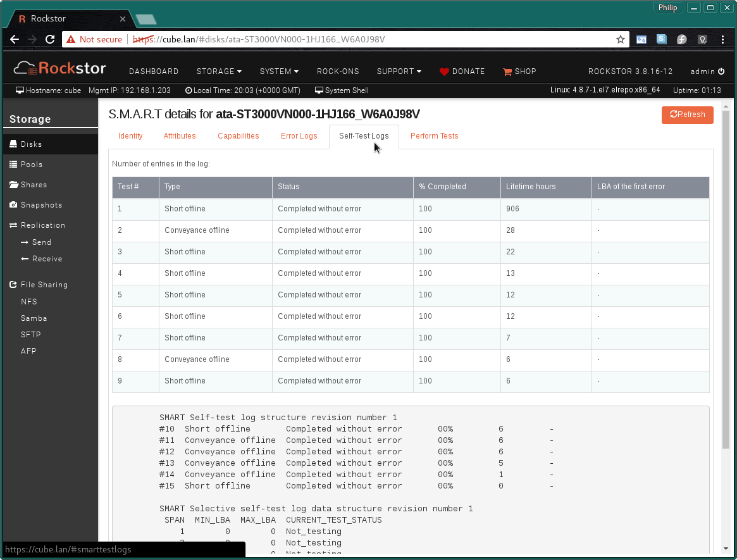Click the Shop cart icon
Viewport: 737px width, 560px height.
point(507,72)
